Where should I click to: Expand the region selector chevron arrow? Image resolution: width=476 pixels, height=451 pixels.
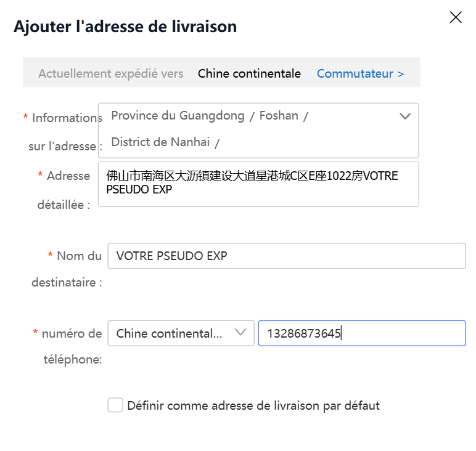click(x=405, y=116)
